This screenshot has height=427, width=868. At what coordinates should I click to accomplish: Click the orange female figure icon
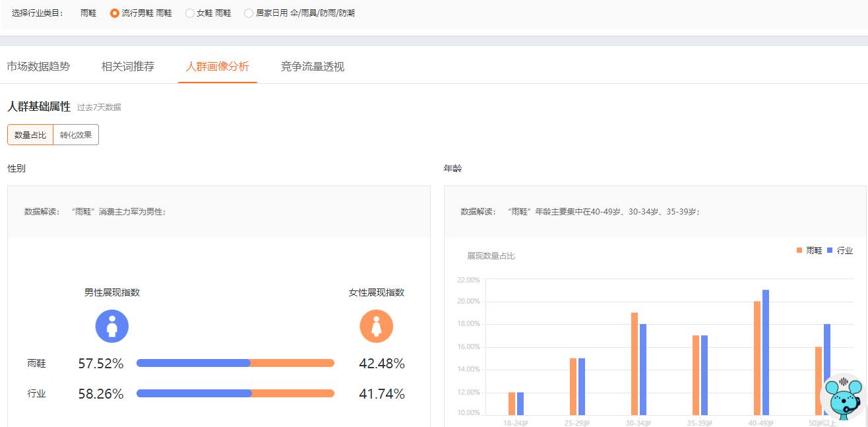coord(376,326)
